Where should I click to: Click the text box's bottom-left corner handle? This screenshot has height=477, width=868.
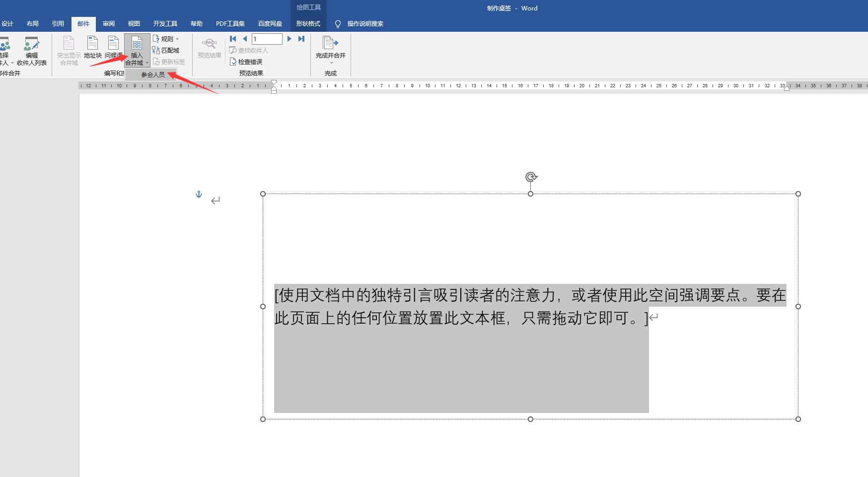pyautogui.click(x=263, y=419)
